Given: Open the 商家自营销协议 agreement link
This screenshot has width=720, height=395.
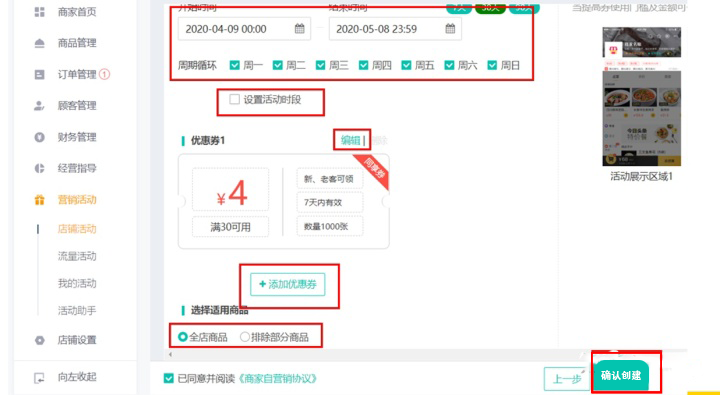Looking at the screenshot, I should click(278, 378).
